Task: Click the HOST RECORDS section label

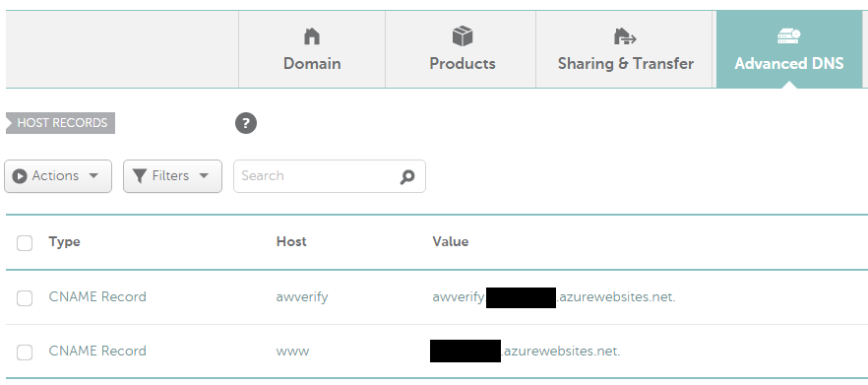Action: [x=61, y=123]
